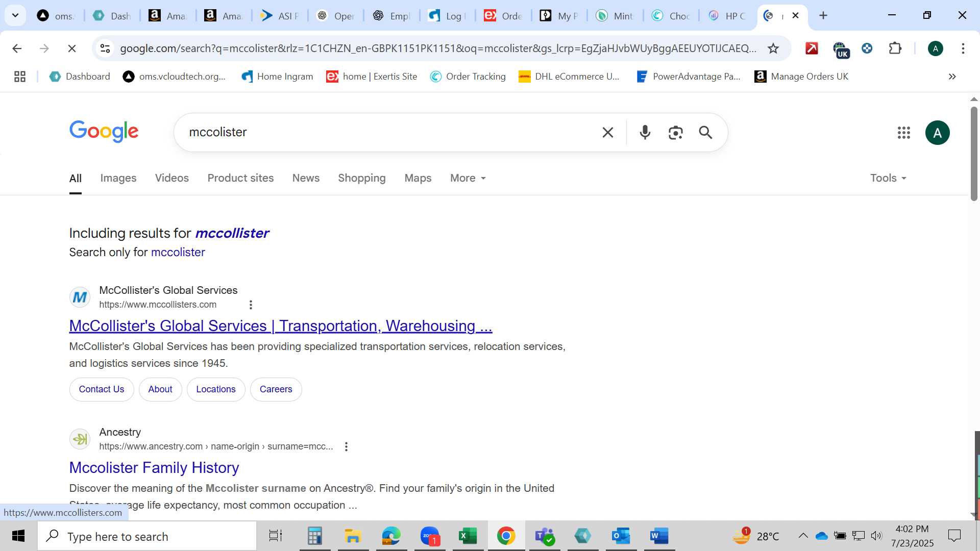
Task: Expand the More search filters dropdown
Action: coord(468,178)
